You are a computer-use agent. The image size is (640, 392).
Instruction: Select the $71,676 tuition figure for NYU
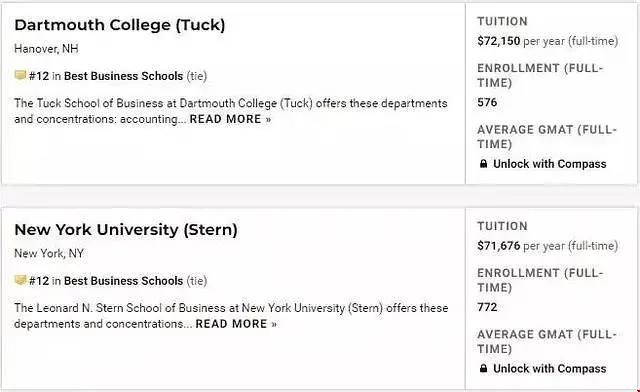(x=498, y=246)
